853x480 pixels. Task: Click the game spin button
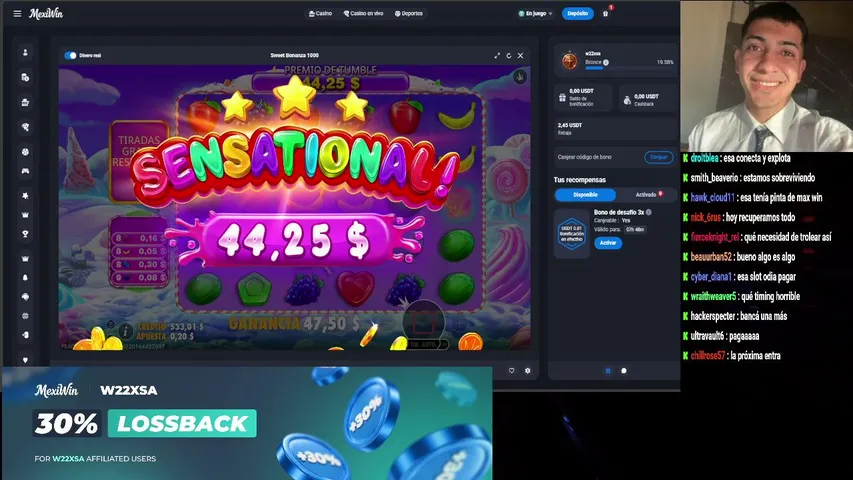pyautogui.click(x=423, y=322)
